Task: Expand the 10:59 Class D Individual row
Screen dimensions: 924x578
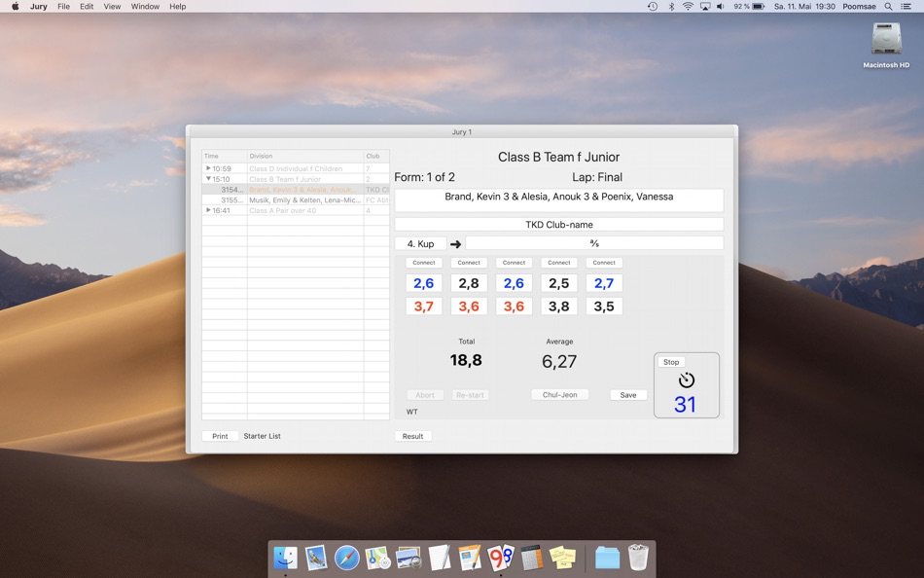Action: [210, 167]
